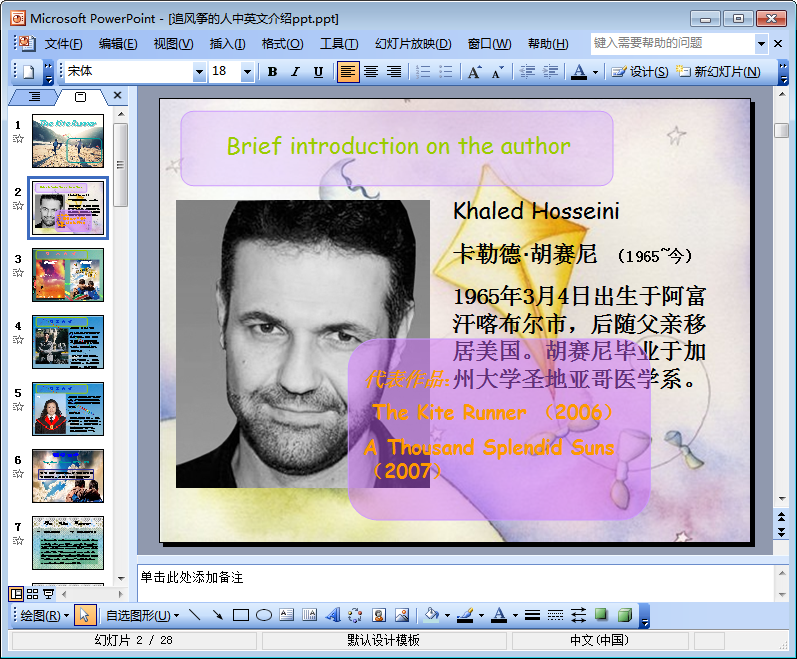Set alignment to right align
Screen dimensions: 797x659
(x=394, y=72)
